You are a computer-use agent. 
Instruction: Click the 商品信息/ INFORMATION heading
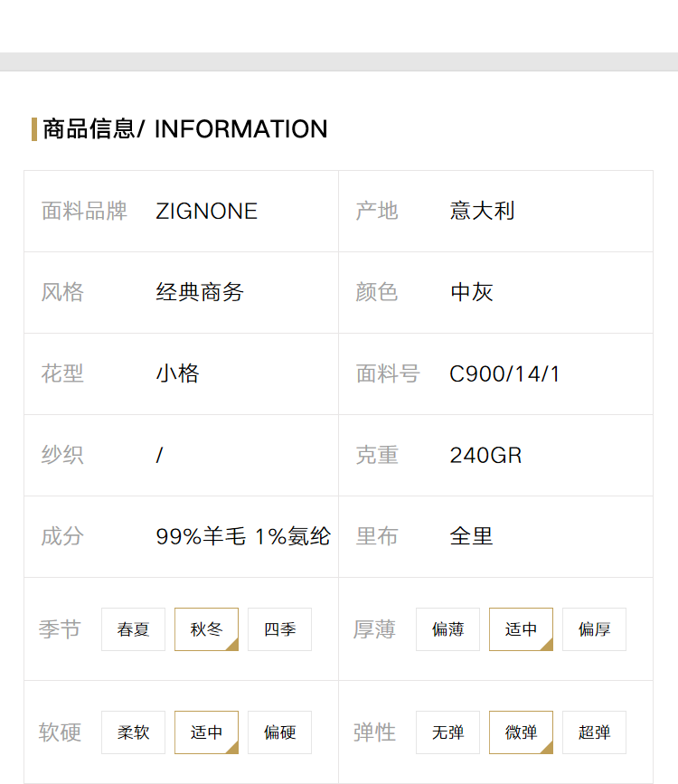coord(185,129)
